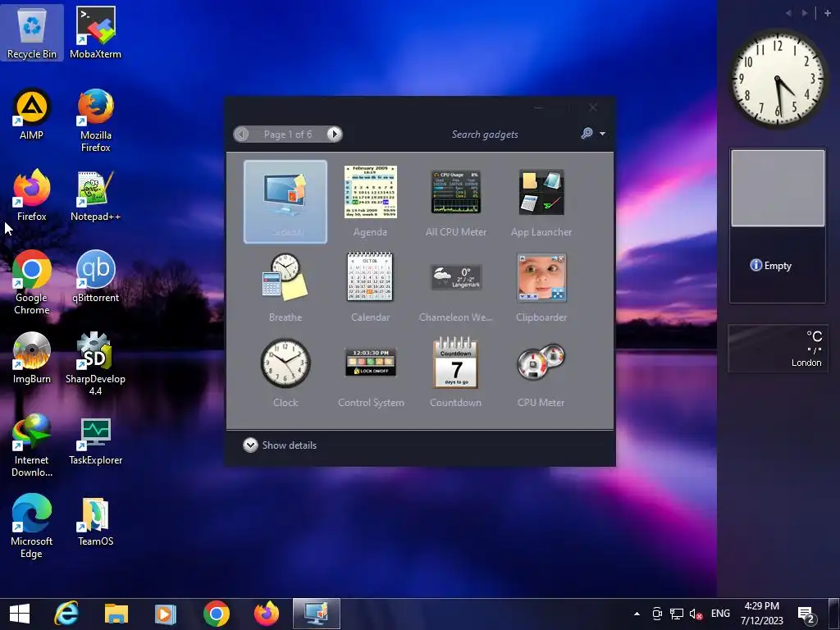Open the Recycle Bin desktop icon
Image resolution: width=840 pixels, height=630 pixels.
(32, 33)
